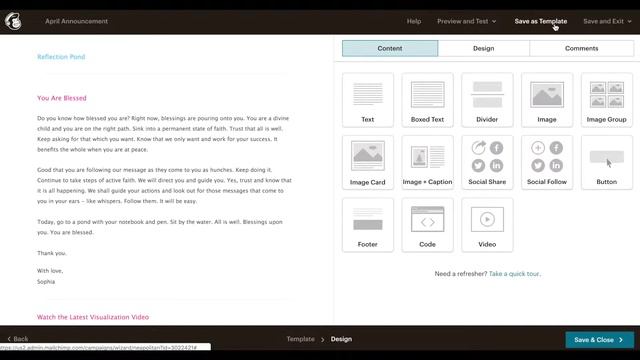Click the Save & Close button
Screen dimensions: 640x360
click(600, 340)
